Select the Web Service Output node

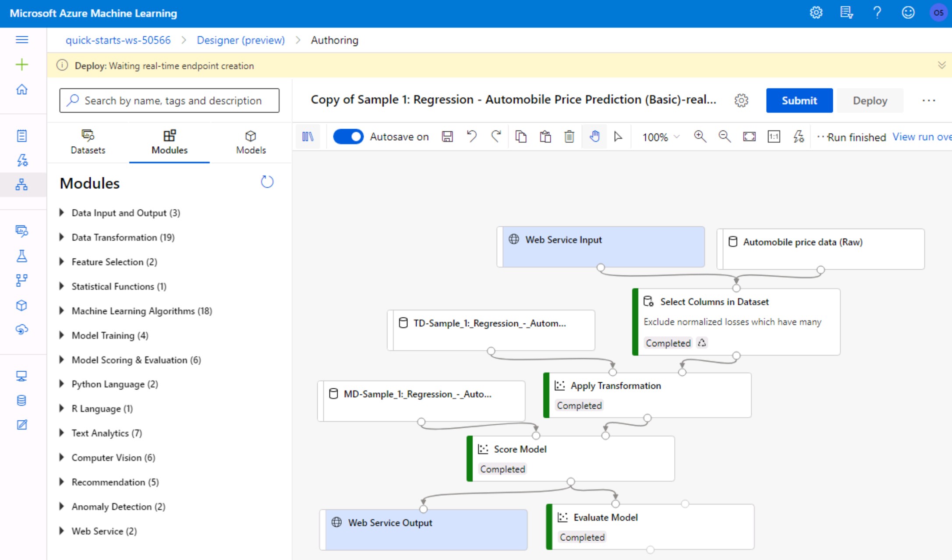[x=423, y=529]
